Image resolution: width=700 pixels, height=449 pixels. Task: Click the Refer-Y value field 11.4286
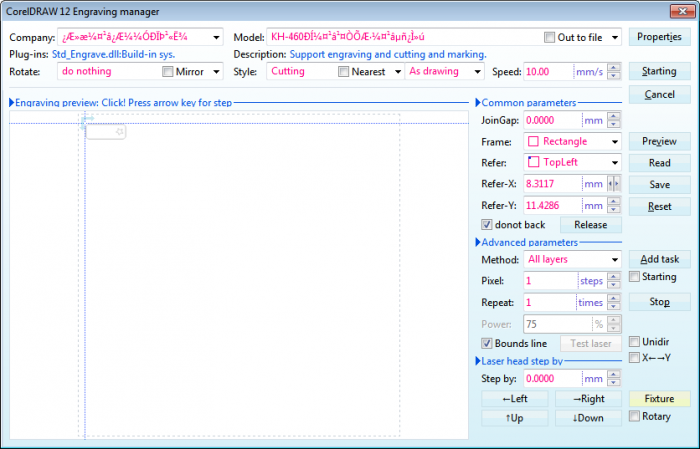pyautogui.click(x=553, y=205)
